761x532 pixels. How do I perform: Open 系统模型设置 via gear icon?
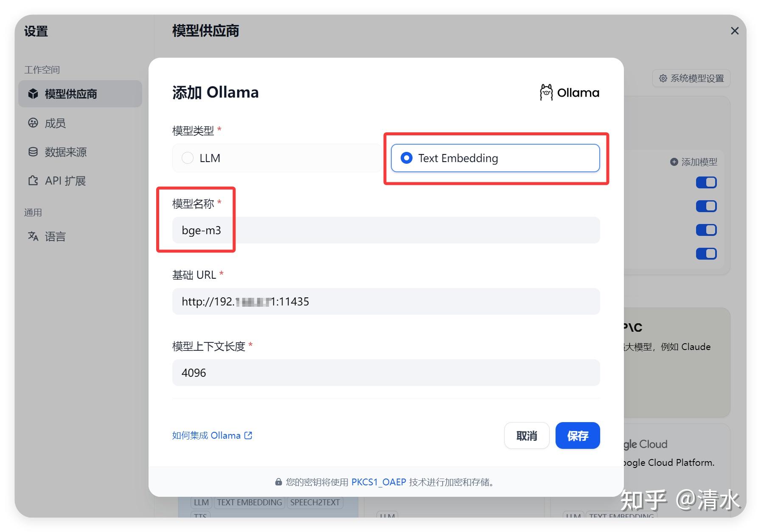click(663, 78)
